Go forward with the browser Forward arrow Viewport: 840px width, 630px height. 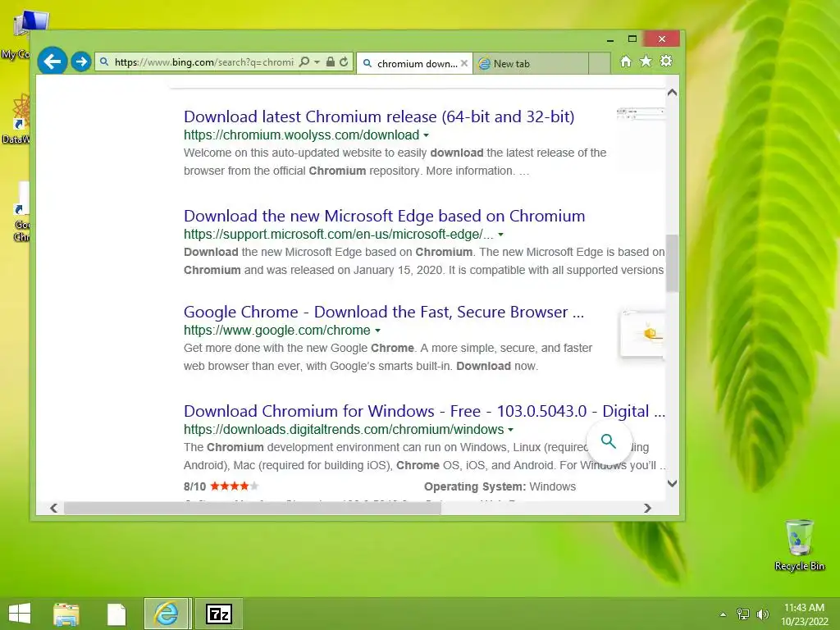[81, 62]
